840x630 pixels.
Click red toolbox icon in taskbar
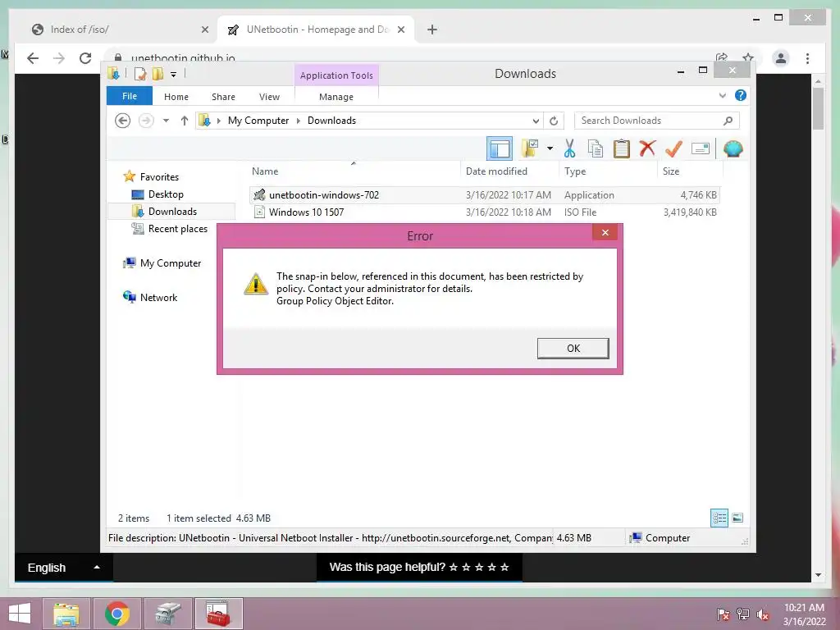coord(218,614)
